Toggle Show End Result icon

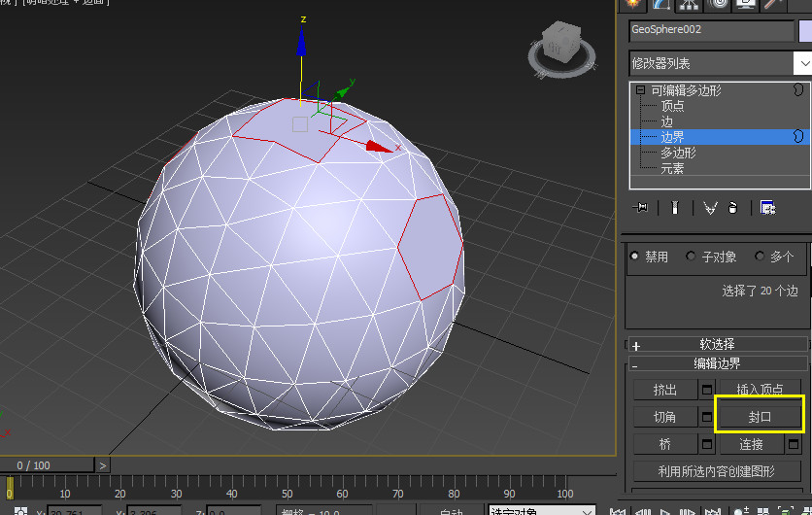click(673, 207)
